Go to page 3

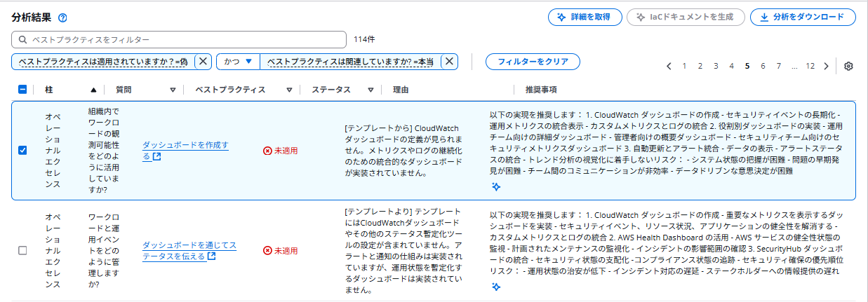716,66
